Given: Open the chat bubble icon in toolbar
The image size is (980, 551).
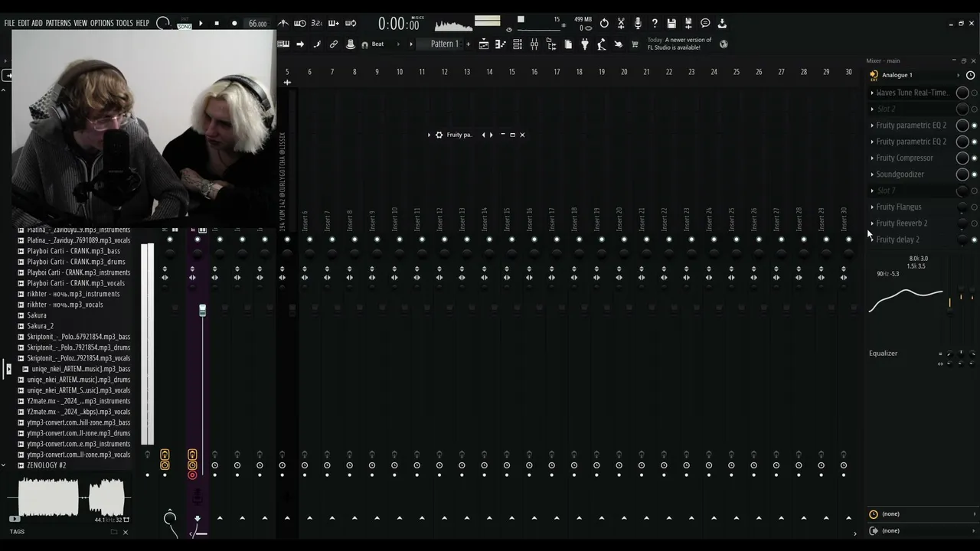Looking at the screenshot, I should tap(705, 24).
